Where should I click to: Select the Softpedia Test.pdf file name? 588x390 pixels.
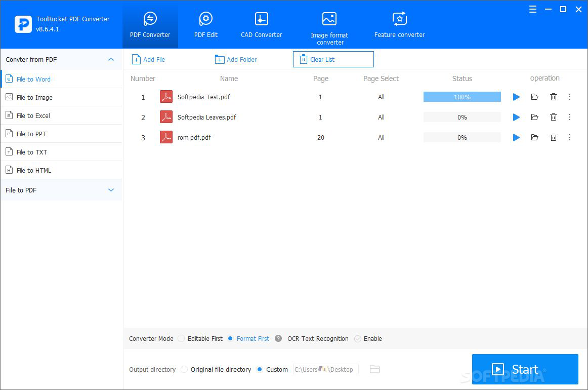pos(203,97)
